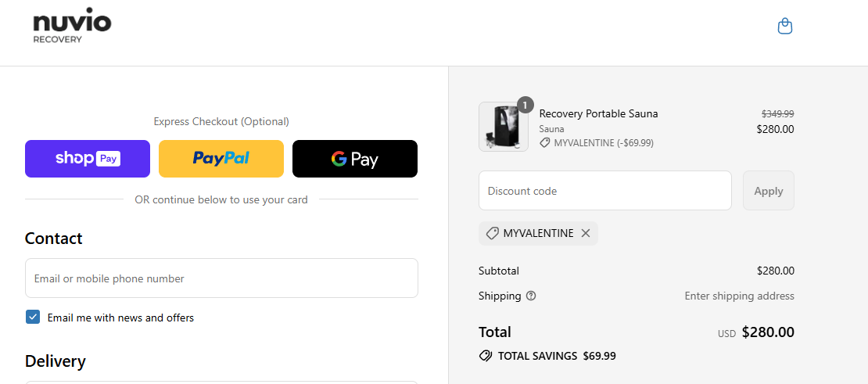Click the Enter shipping address text

point(740,296)
